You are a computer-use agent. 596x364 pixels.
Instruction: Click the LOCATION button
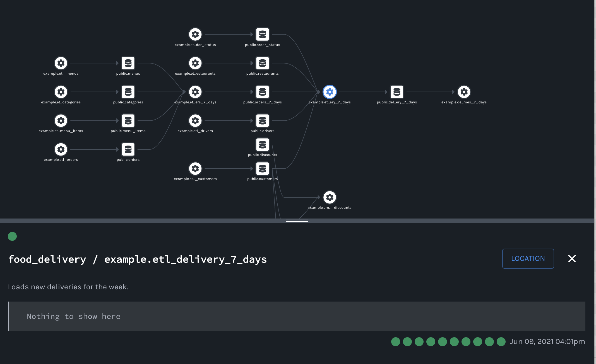[x=528, y=259]
